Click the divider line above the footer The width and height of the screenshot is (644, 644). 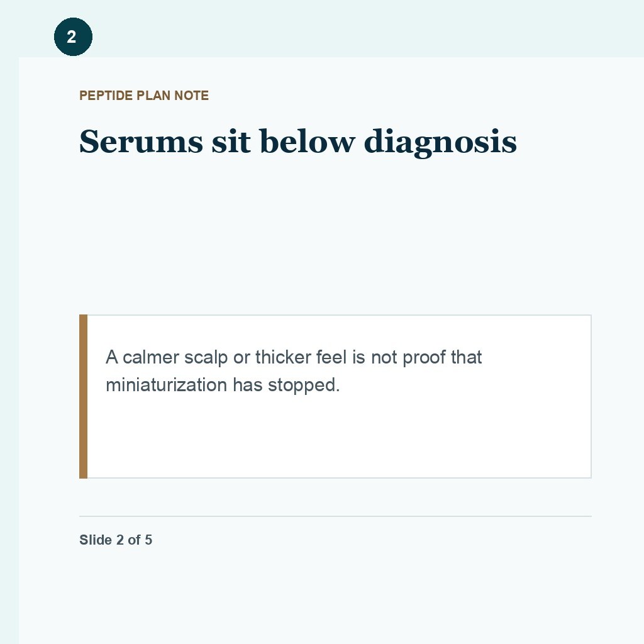point(335,516)
